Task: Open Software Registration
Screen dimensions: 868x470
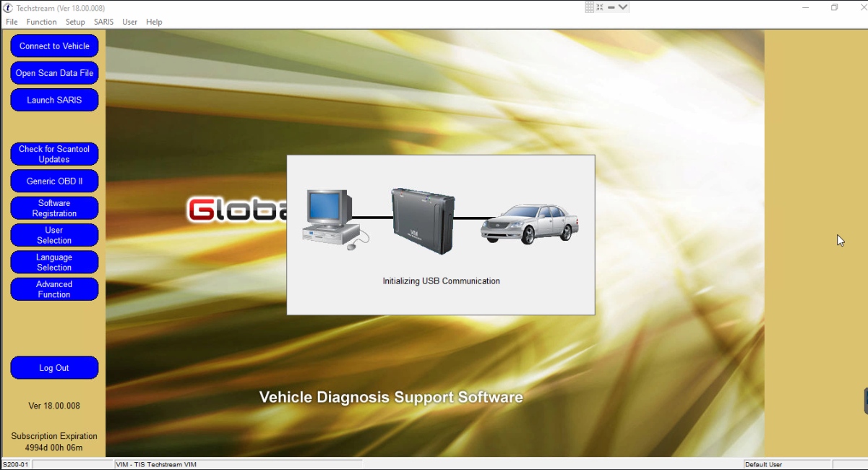Action: tap(54, 208)
